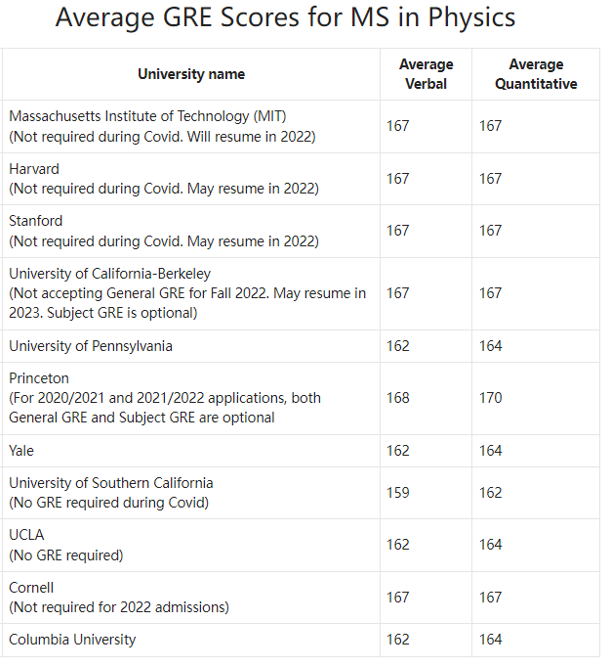Select the Columbia University name cell
Image resolution: width=603 pixels, height=660 pixels.
pyautogui.click(x=72, y=639)
